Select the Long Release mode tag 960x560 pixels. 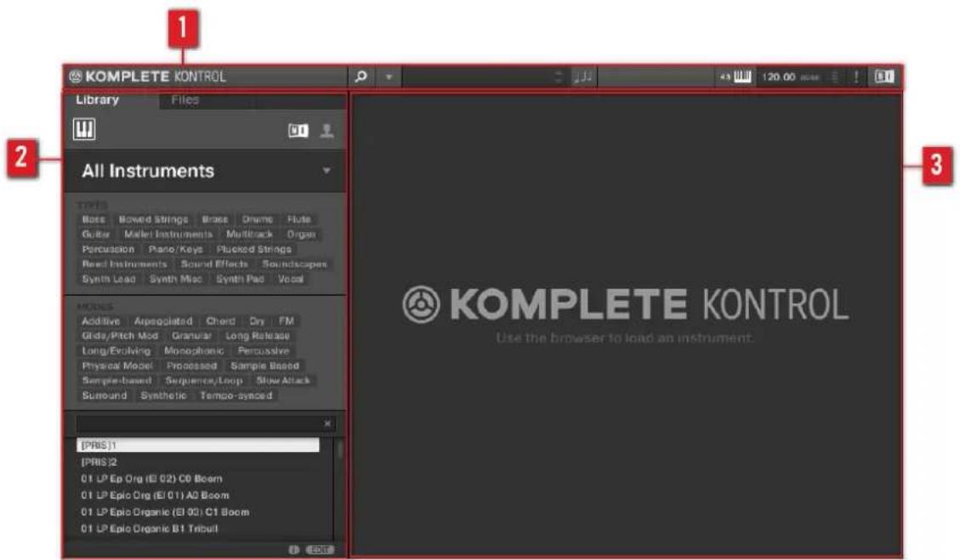click(257, 336)
